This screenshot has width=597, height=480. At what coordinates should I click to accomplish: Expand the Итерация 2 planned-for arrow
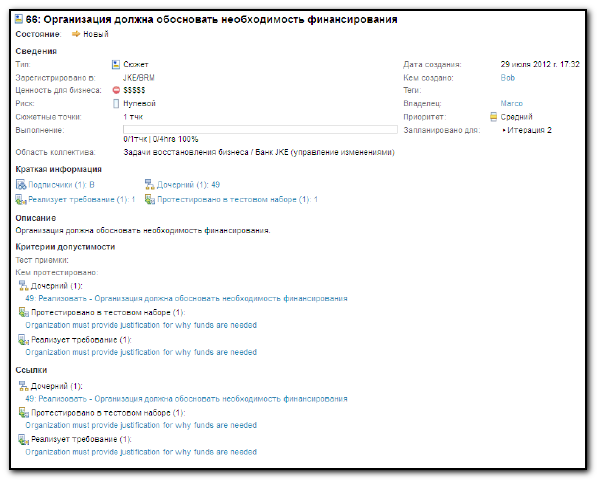click(x=504, y=130)
